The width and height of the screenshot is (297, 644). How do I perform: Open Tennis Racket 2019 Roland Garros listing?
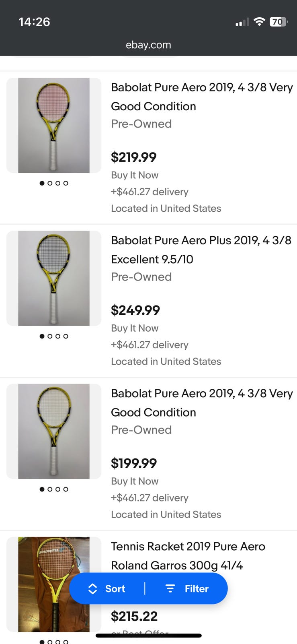pyautogui.click(x=188, y=555)
